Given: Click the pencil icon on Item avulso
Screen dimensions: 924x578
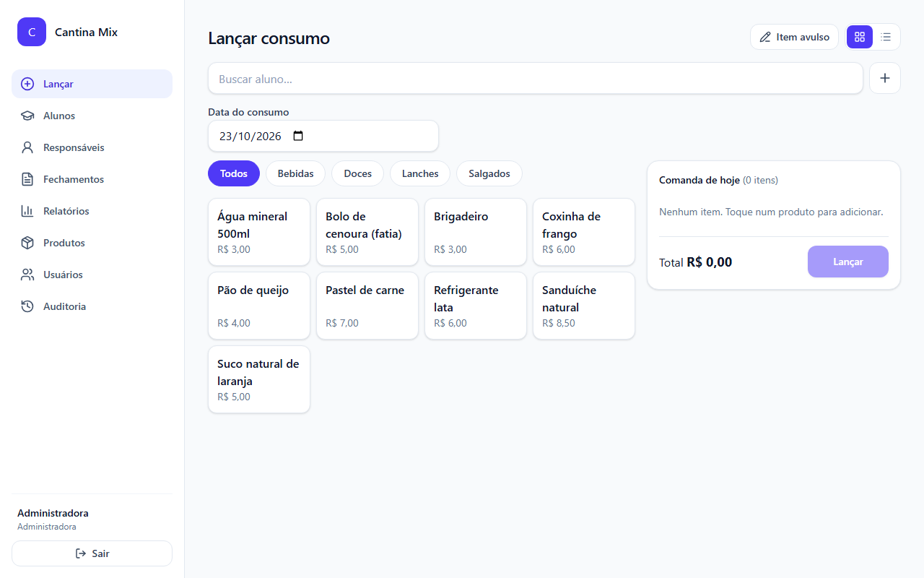Looking at the screenshot, I should (765, 37).
